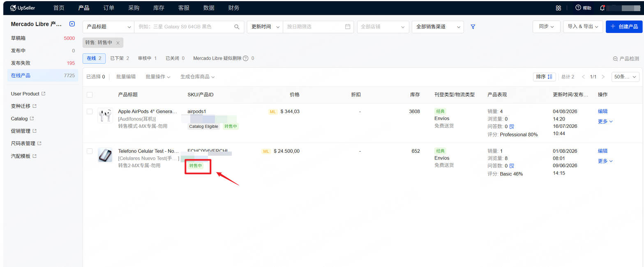644x267 pixels.
Task: Open the 更新时间 dropdown
Action: [265, 27]
